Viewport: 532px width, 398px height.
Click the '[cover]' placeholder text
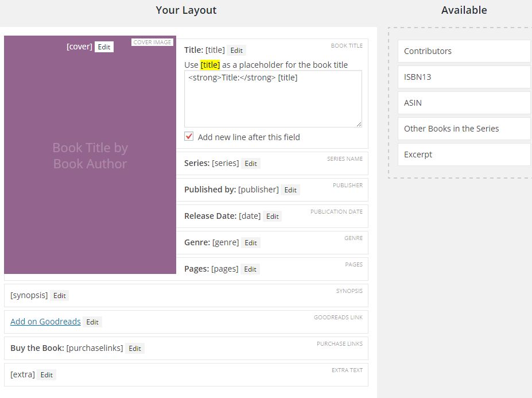pyautogui.click(x=79, y=47)
